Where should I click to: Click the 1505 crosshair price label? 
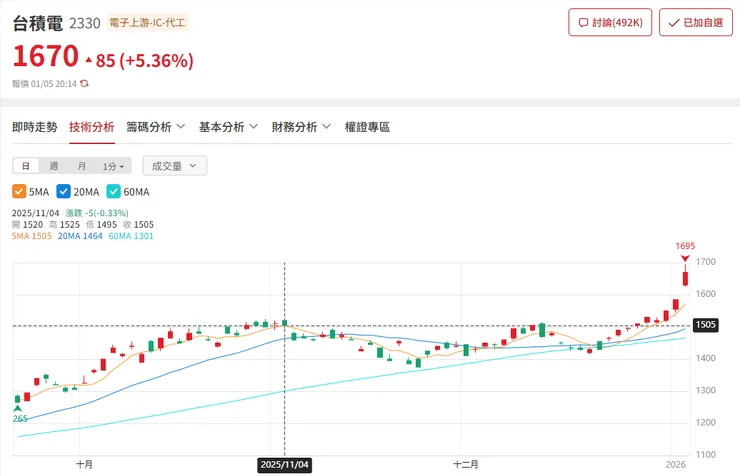point(706,325)
